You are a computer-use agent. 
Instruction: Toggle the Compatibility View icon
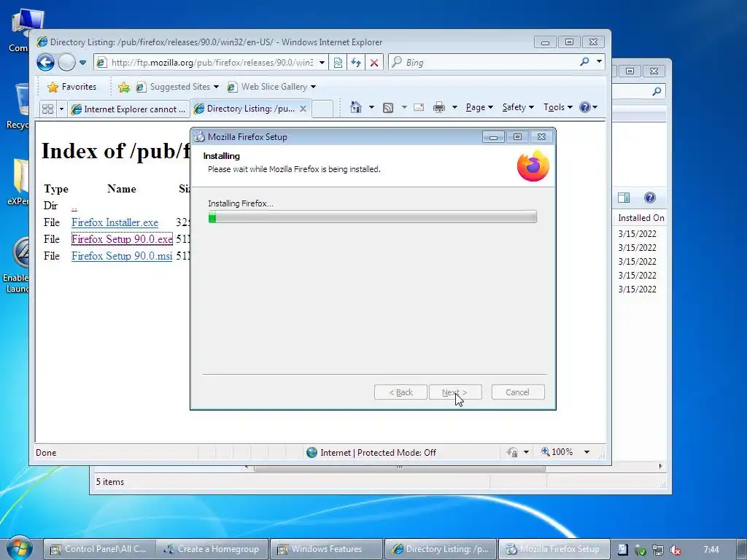pos(338,63)
